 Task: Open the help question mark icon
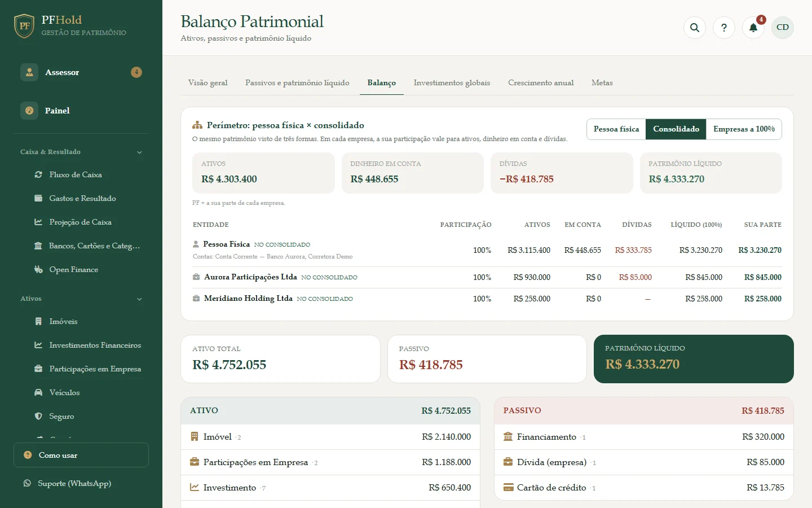tap(724, 27)
